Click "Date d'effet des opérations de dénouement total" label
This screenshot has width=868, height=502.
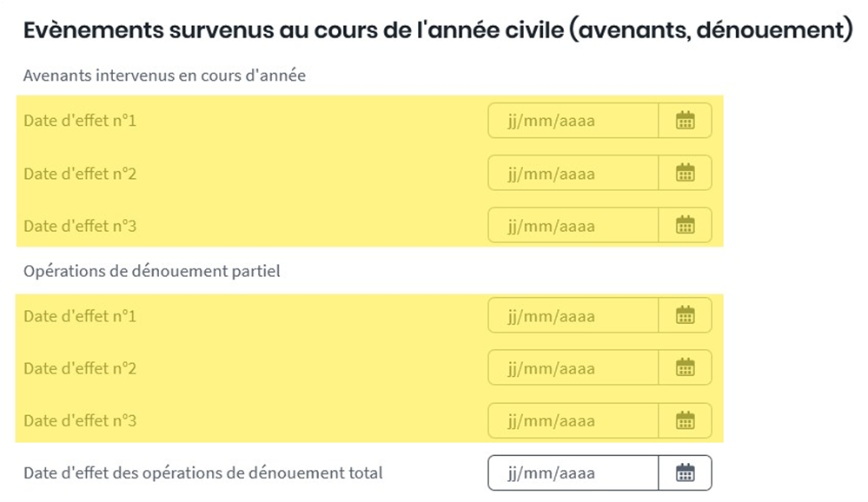click(x=203, y=473)
